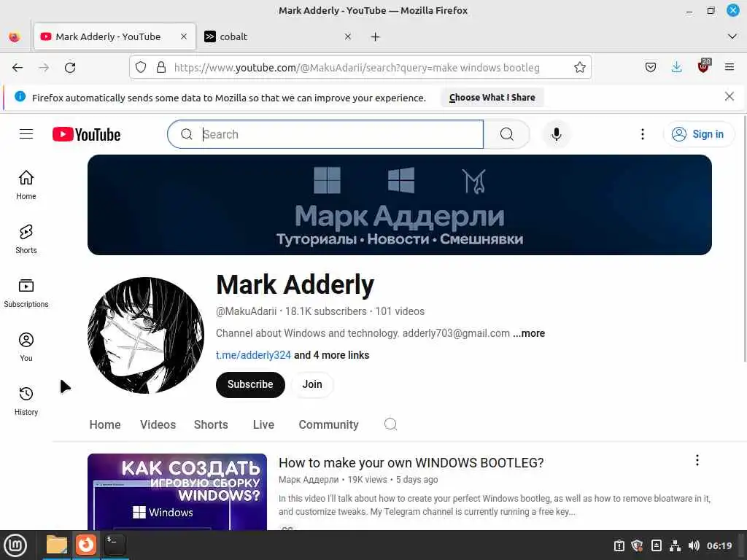This screenshot has height=560, width=747.
Task: Select the Mark Adderly - YouTube tab
Action: pos(115,36)
